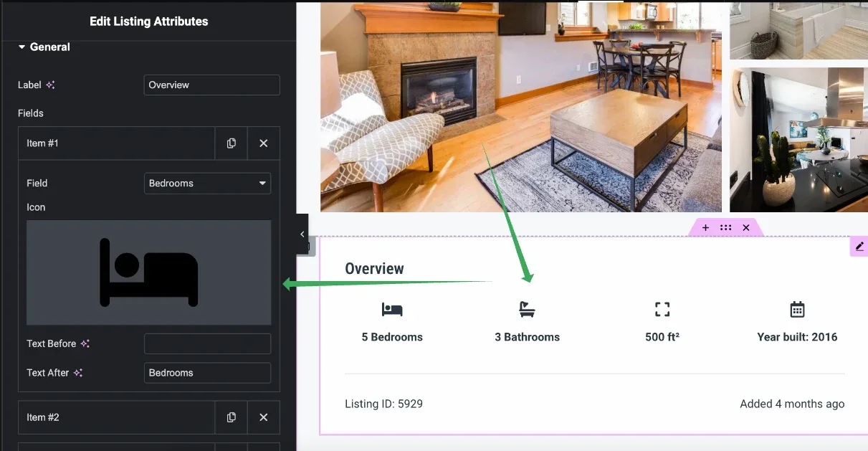This screenshot has width=868, height=451.
Task: Click the bathtub icon above 3 Bathrooms
Action: pos(527,310)
